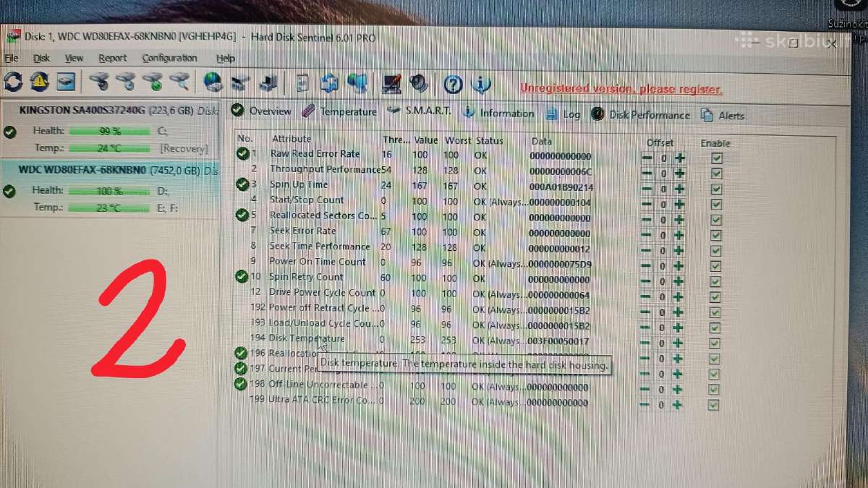Click the globe with disk toolbar icon

tap(213, 82)
